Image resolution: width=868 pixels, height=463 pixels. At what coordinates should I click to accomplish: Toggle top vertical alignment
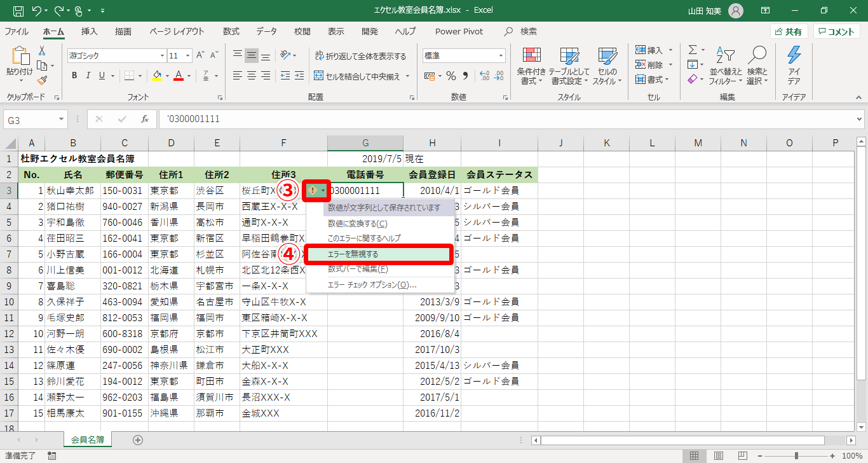(237, 55)
